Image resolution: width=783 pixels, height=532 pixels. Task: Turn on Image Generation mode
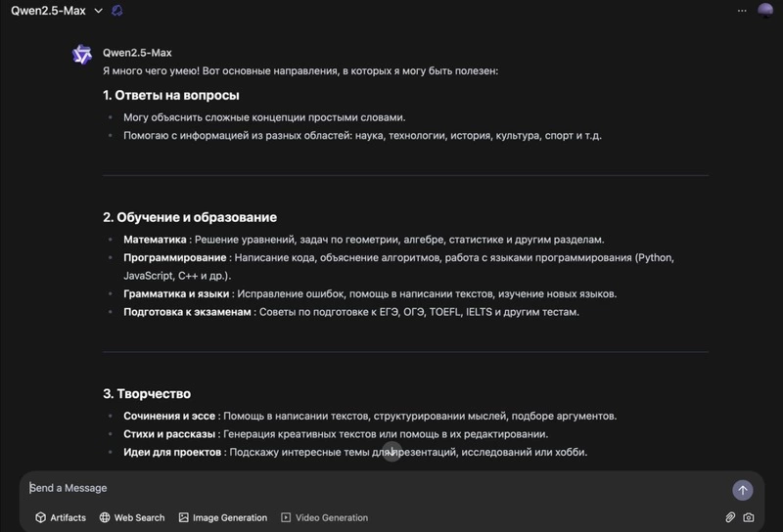(221, 517)
